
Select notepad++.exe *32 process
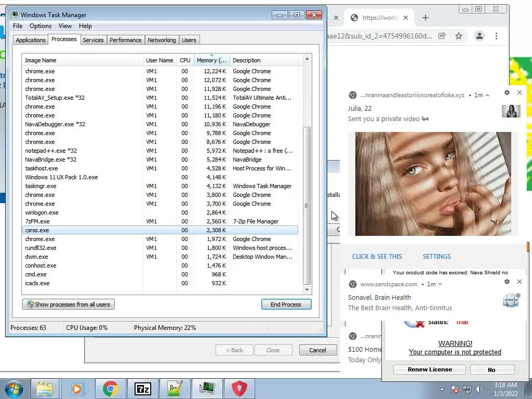160,151
